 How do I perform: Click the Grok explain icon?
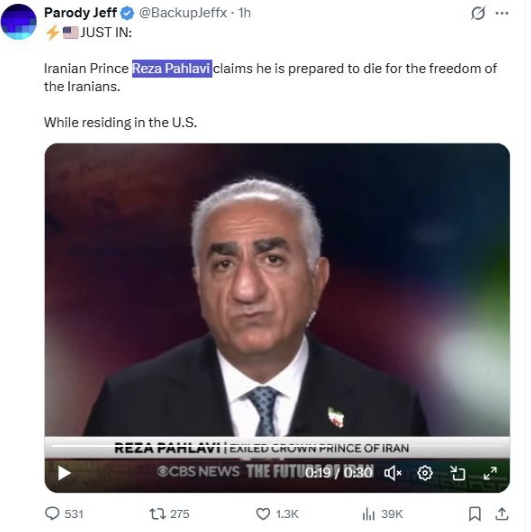[x=478, y=13]
